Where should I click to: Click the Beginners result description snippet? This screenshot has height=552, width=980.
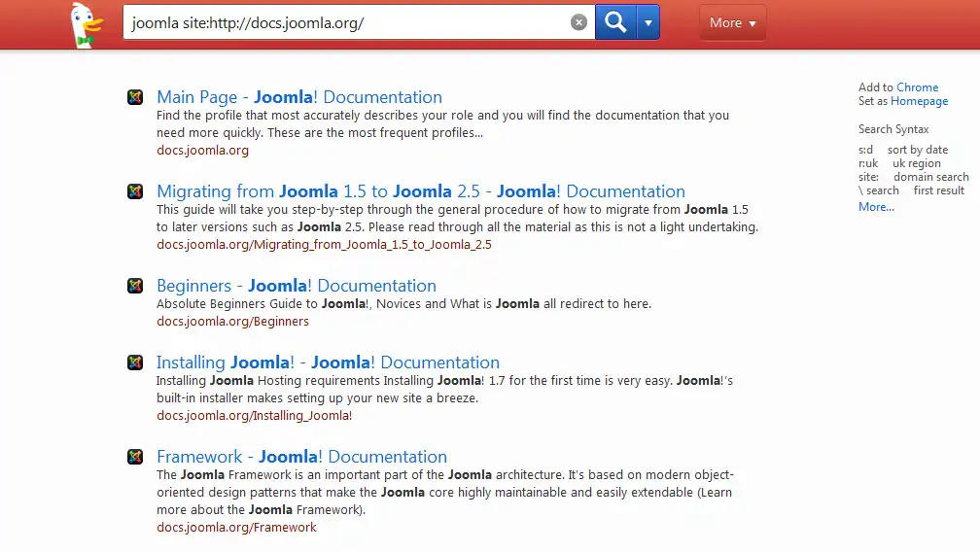click(403, 303)
